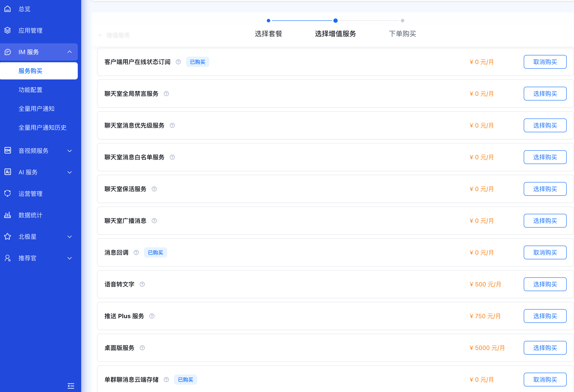Click the sidebar collapse icon at bottom

[x=71, y=386]
